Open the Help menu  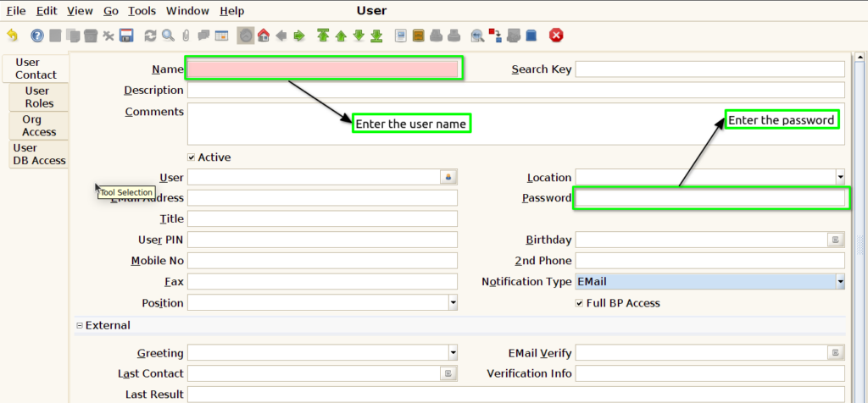tap(232, 11)
